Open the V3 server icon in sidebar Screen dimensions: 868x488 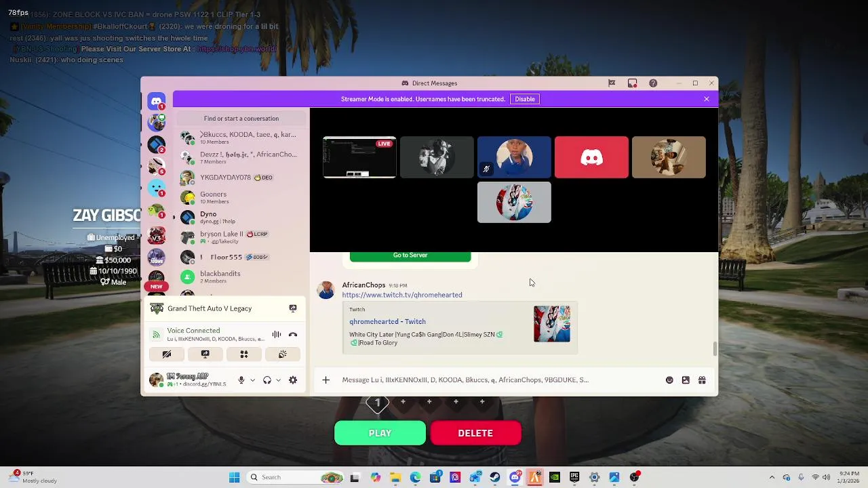click(x=157, y=235)
